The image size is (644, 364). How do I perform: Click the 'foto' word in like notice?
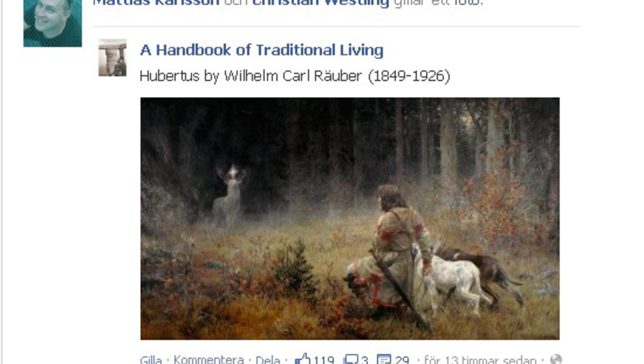point(471,3)
